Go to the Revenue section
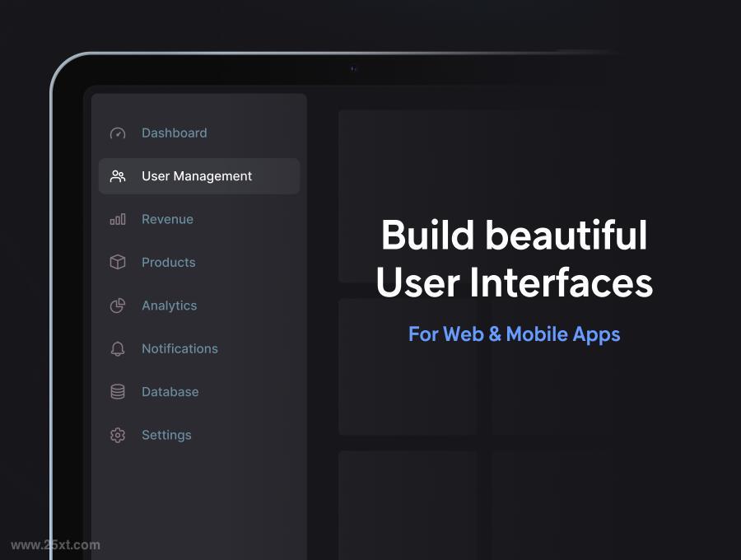 (x=168, y=219)
